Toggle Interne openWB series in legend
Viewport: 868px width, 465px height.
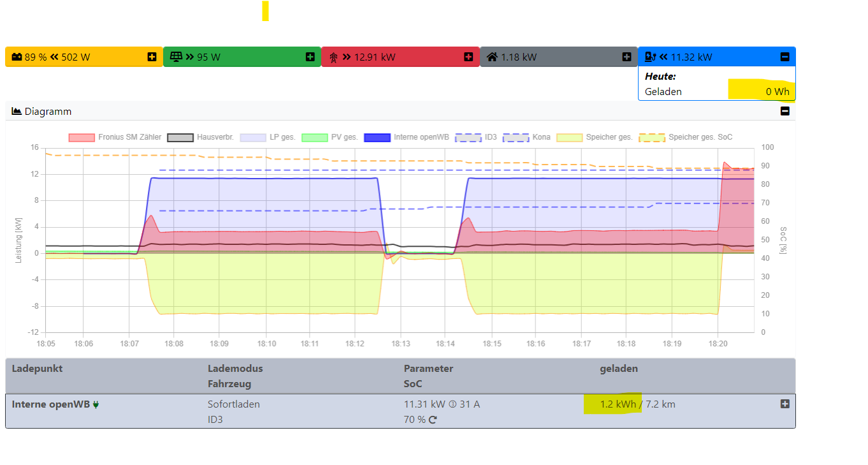click(406, 137)
